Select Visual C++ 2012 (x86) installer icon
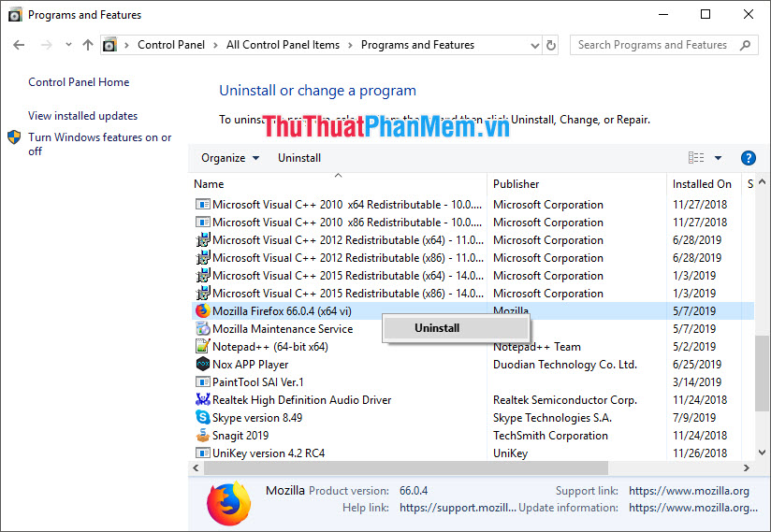The image size is (771, 532). pos(203,258)
